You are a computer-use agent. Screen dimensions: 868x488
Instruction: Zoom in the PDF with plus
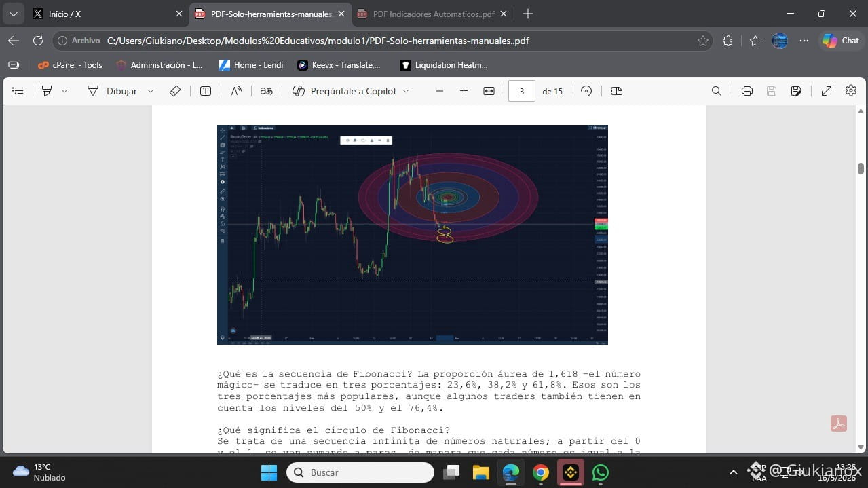[464, 91]
